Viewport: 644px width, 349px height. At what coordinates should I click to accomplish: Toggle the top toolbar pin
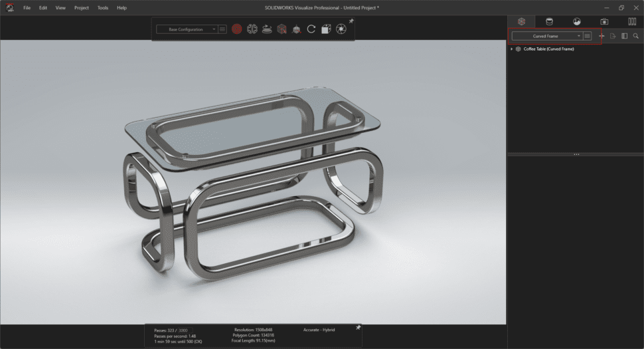pos(351,21)
